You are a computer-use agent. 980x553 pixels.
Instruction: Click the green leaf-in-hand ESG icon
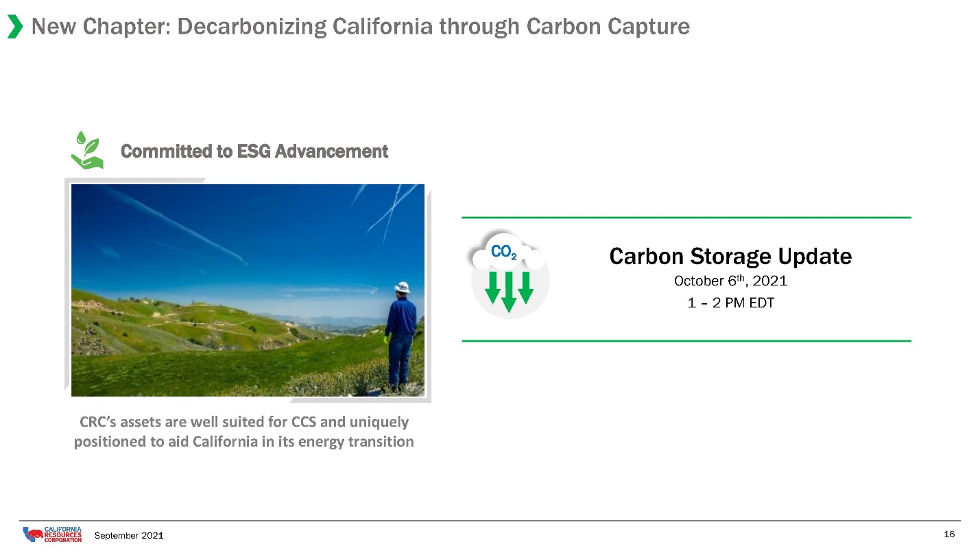coord(87,150)
